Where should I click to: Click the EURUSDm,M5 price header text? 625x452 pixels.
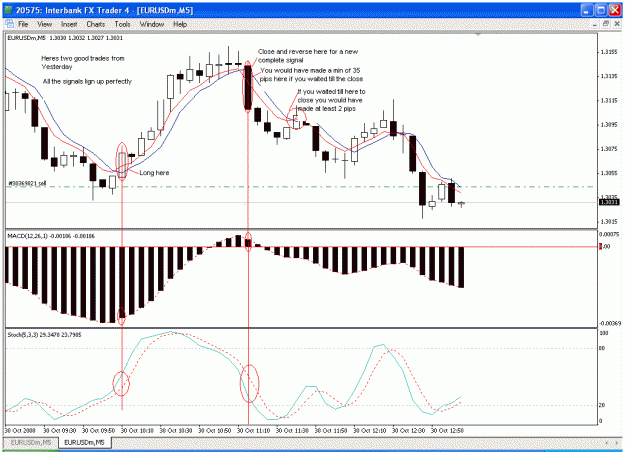(65, 38)
